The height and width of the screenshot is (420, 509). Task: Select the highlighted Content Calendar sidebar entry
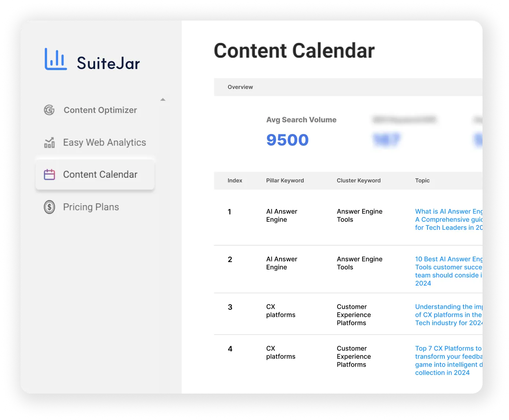coord(100,174)
